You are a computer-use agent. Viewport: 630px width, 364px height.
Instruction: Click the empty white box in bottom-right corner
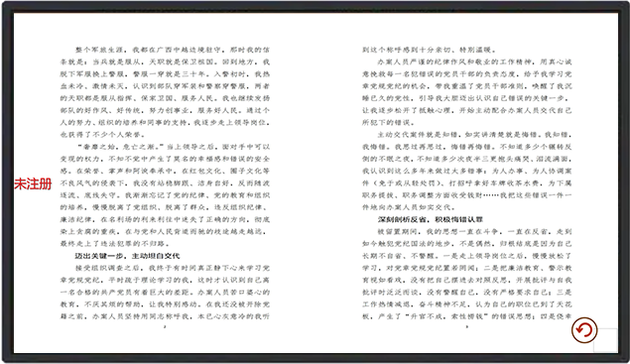(x=605, y=340)
